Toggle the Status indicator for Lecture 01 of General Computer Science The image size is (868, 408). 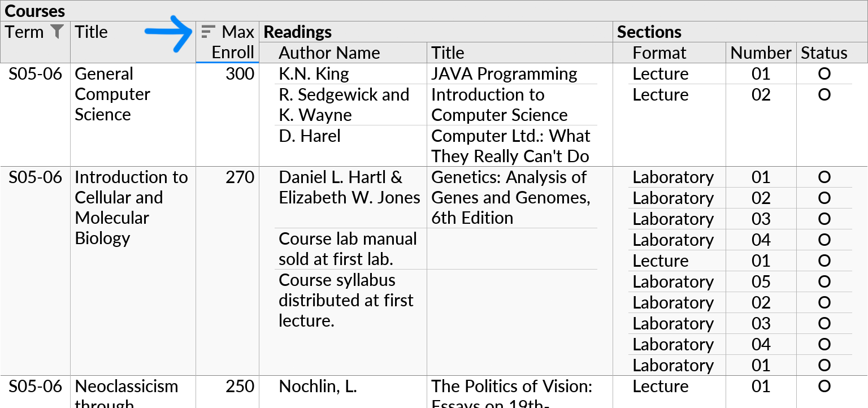pyautogui.click(x=824, y=73)
